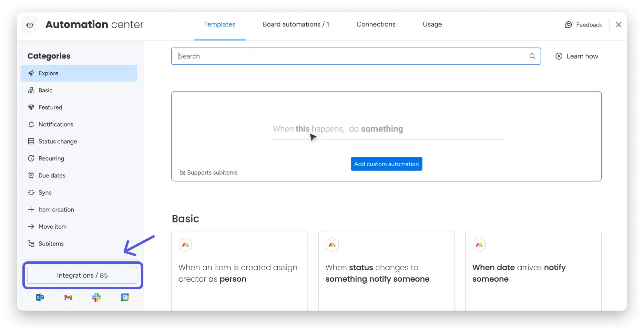Click the Sync arrows icon
The width and height of the screenshot is (644, 333).
(31, 192)
